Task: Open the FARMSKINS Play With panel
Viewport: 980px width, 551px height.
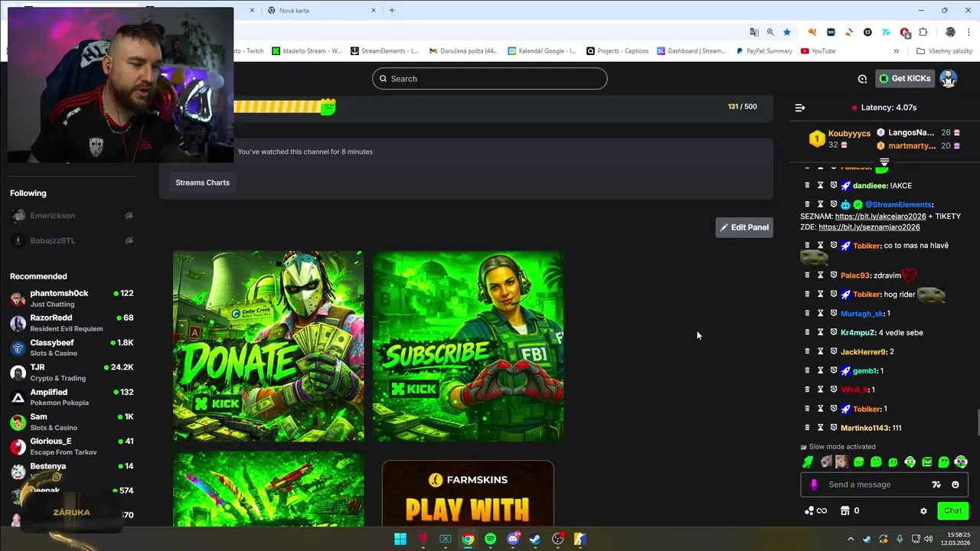Action: [x=468, y=494]
